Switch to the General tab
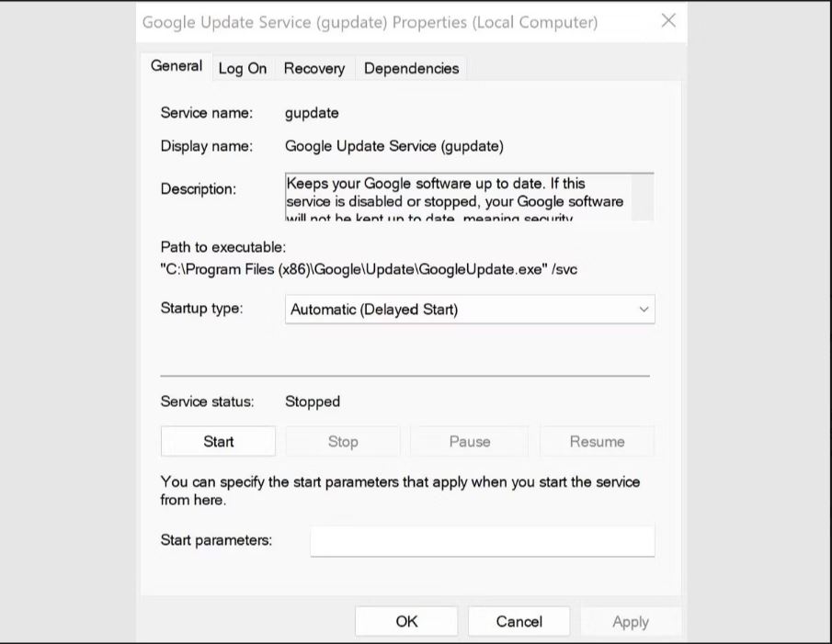832x644 pixels. [177, 66]
